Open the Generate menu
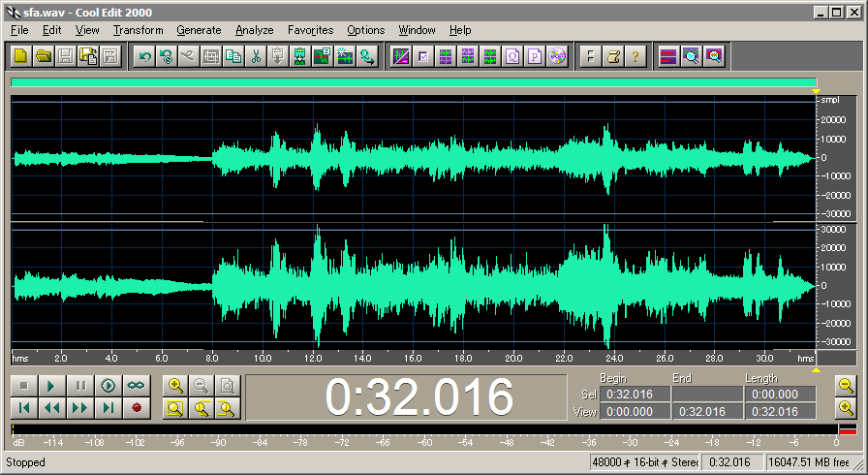The height and width of the screenshot is (475, 868). [x=200, y=30]
